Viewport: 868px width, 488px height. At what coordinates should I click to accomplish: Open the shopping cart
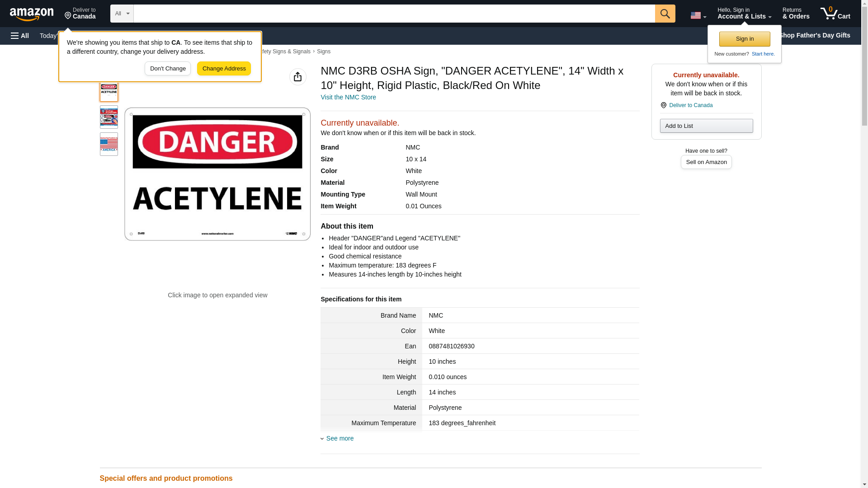(835, 14)
